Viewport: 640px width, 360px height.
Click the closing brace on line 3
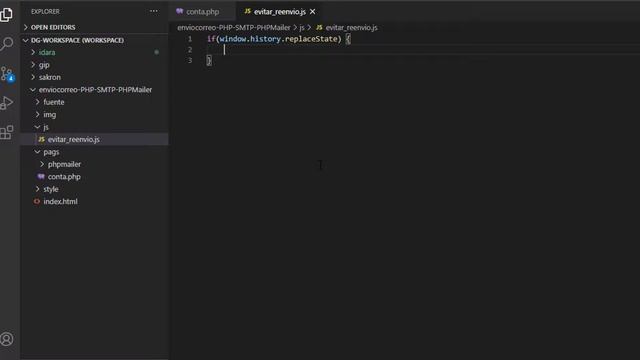(x=209, y=61)
